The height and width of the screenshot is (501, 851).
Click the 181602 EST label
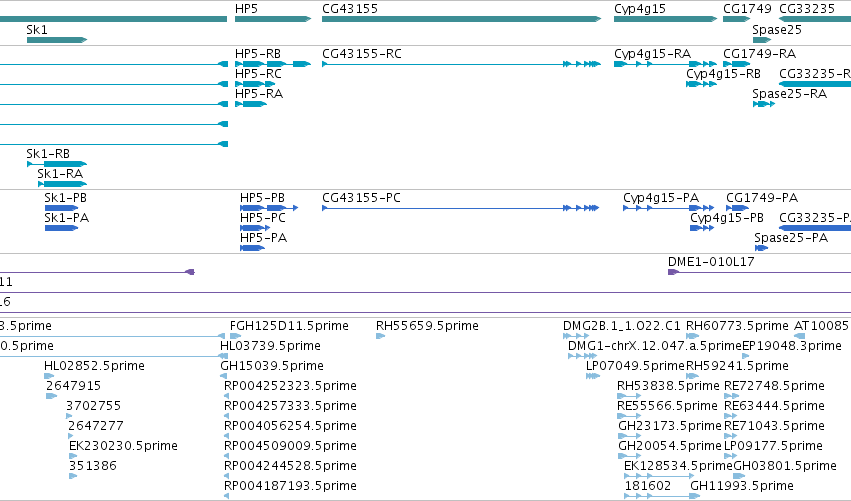(648, 486)
